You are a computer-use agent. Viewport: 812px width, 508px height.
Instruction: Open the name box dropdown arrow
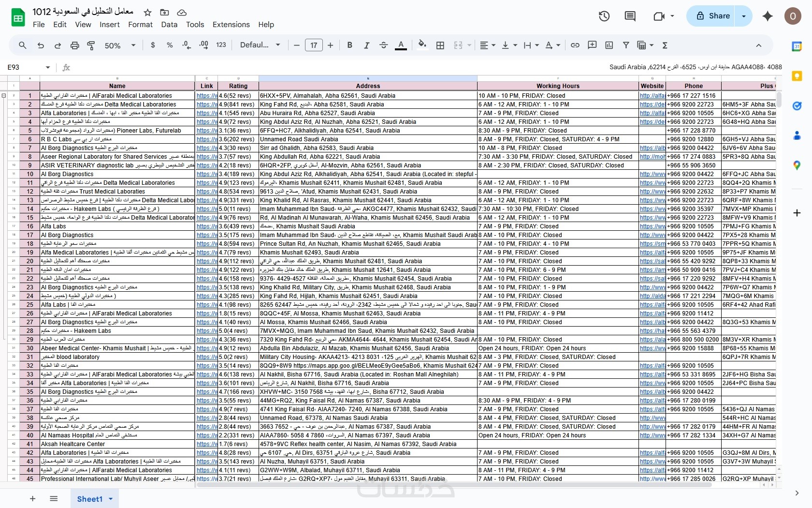coord(48,67)
